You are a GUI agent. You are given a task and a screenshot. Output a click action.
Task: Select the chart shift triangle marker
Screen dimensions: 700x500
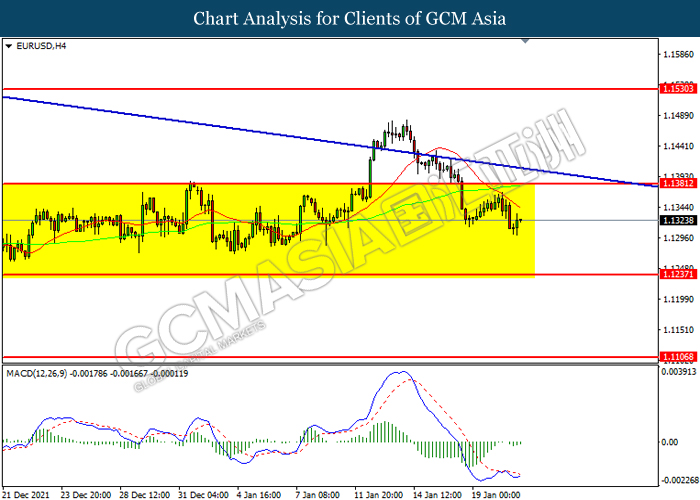point(525,41)
